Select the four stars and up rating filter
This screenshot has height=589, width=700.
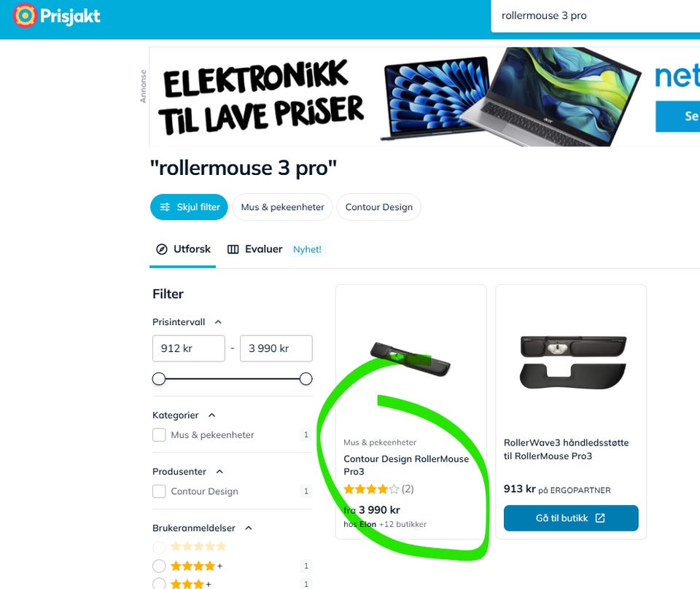click(x=159, y=566)
